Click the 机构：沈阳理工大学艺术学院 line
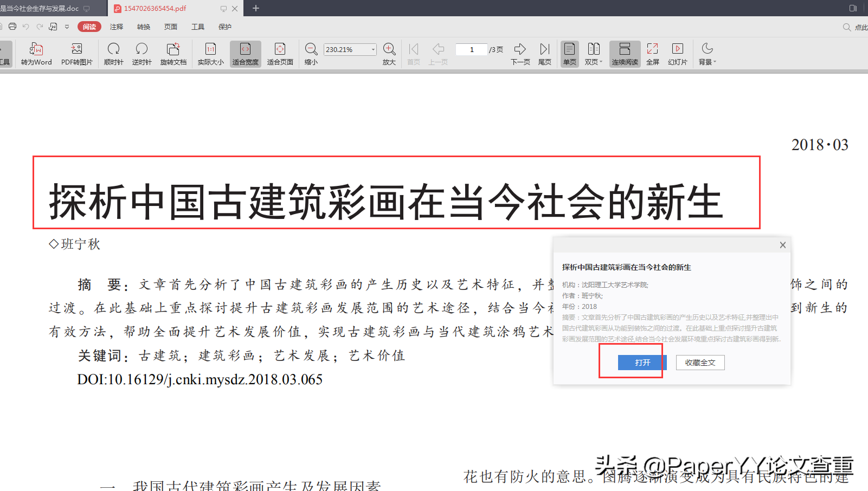Image resolution: width=868 pixels, height=491 pixels. tap(605, 285)
